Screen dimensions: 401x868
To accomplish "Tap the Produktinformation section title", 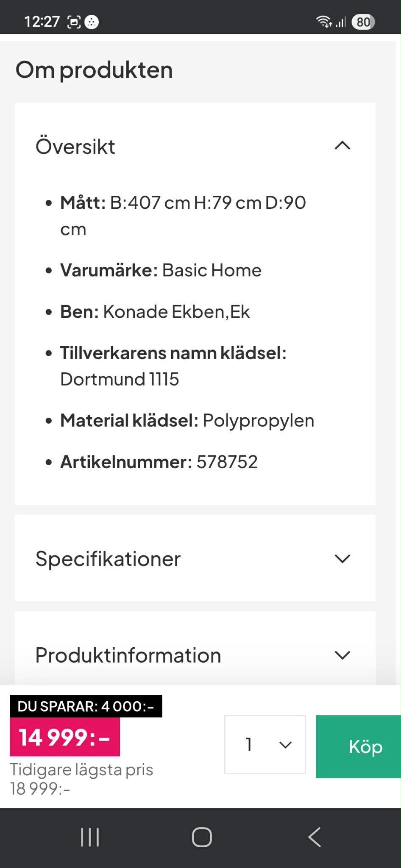I will click(128, 655).
